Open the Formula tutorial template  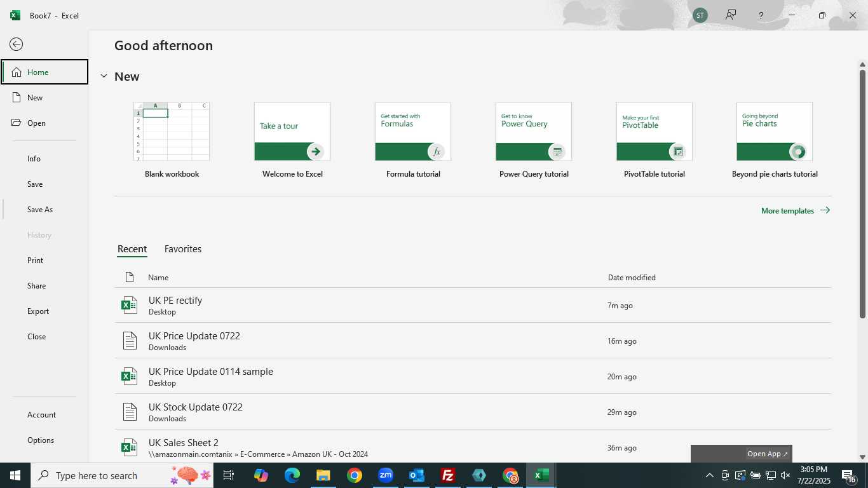pos(413,140)
